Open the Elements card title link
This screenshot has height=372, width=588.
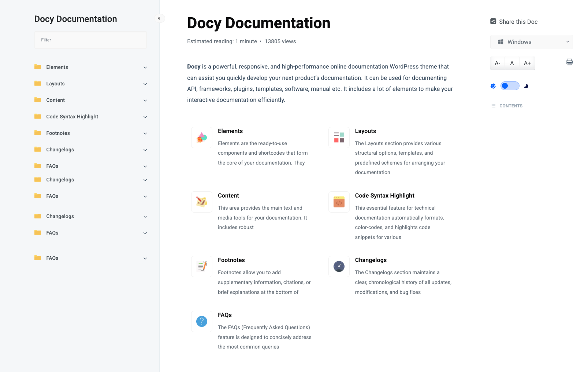click(230, 131)
